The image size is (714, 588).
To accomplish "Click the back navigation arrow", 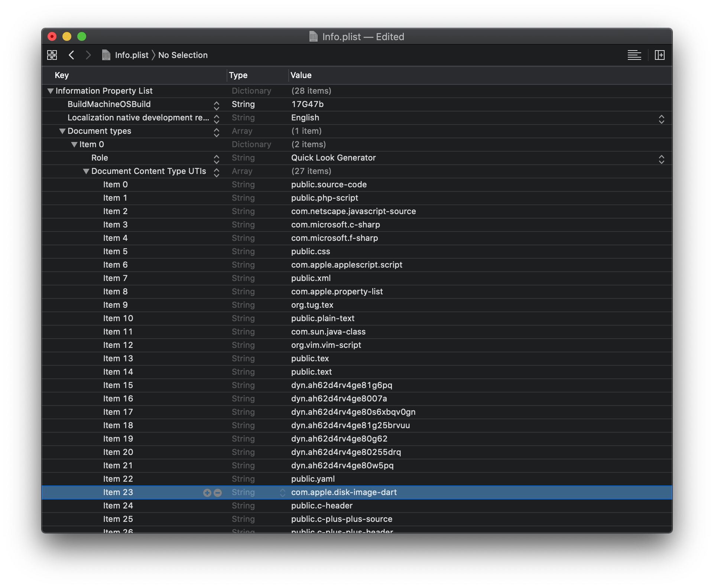I will pos(71,55).
